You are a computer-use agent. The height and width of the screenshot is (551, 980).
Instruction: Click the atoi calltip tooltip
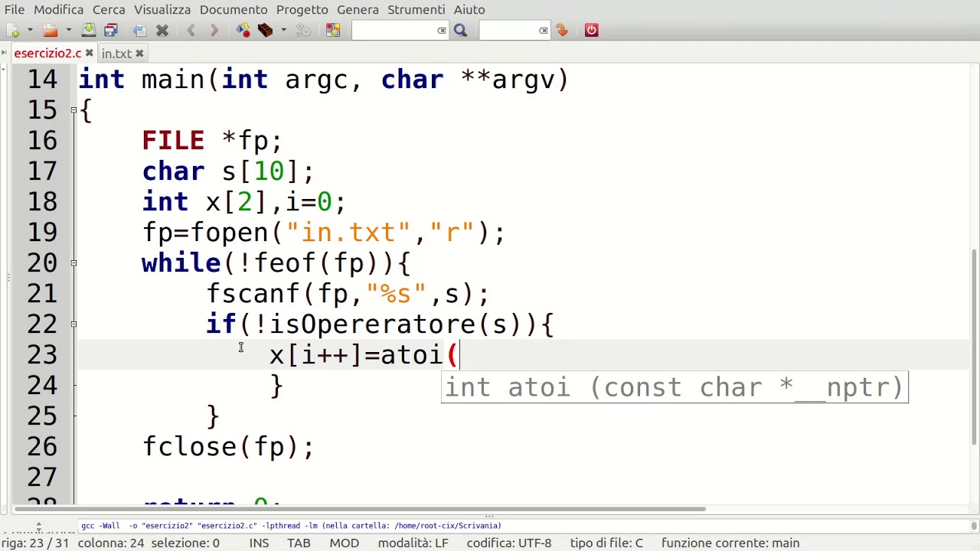click(x=675, y=388)
